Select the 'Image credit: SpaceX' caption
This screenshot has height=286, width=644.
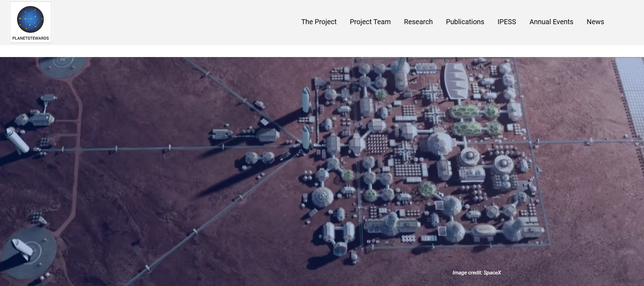coord(477,273)
